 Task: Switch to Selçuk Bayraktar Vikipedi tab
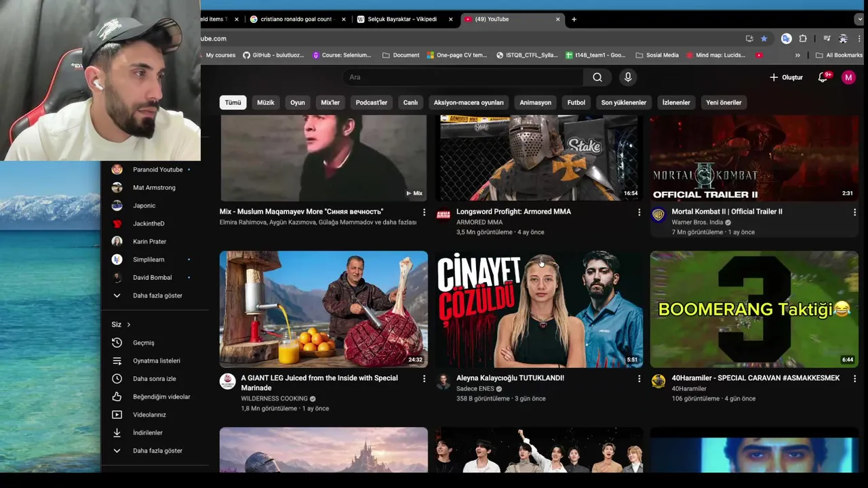pyautogui.click(x=405, y=19)
